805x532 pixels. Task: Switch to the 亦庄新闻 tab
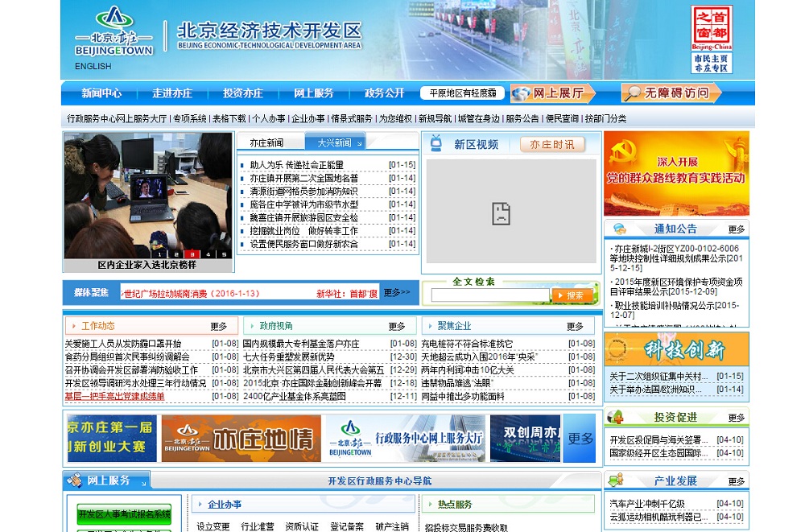pyautogui.click(x=266, y=142)
